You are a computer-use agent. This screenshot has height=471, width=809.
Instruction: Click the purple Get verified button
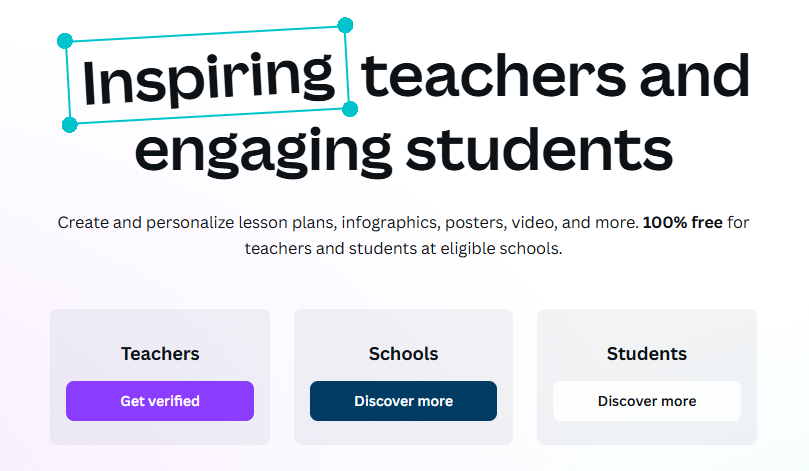pos(160,401)
